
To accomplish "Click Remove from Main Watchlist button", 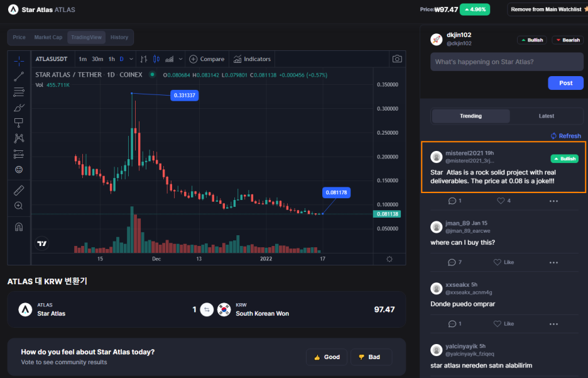I will 547,9.
